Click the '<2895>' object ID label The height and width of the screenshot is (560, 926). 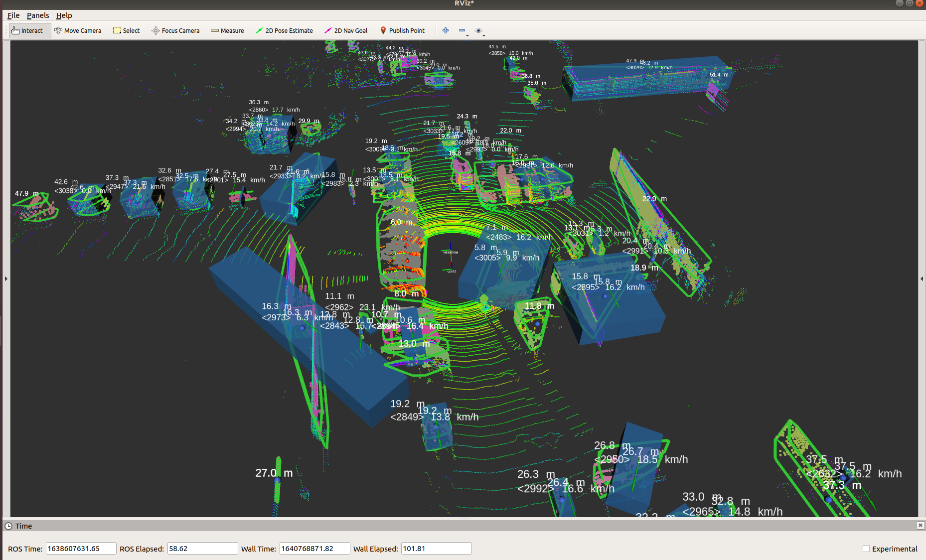click(x=586, y=287)
